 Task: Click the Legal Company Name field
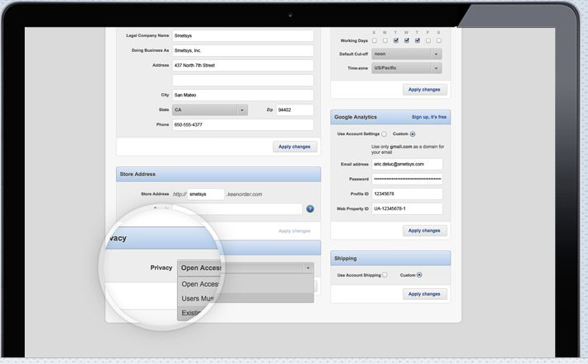click(x=243, y=35)
